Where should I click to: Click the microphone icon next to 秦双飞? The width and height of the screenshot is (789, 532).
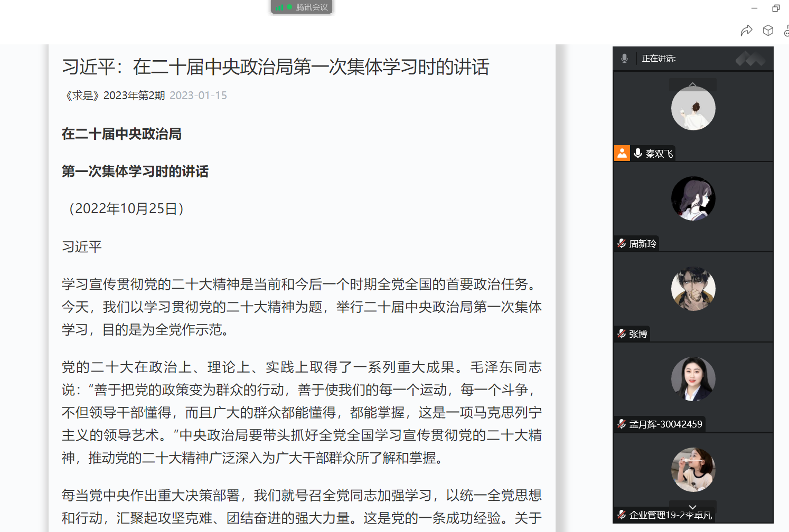click(638, 153)
